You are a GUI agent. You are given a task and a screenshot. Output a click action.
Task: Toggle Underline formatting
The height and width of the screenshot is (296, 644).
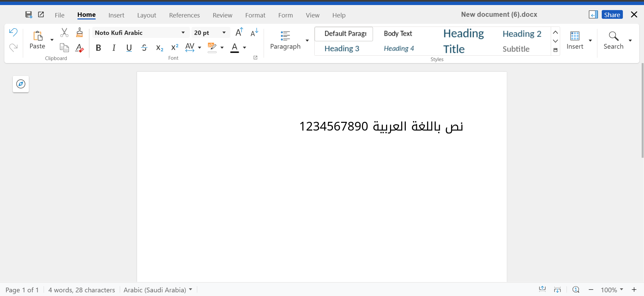coord(129,48)
